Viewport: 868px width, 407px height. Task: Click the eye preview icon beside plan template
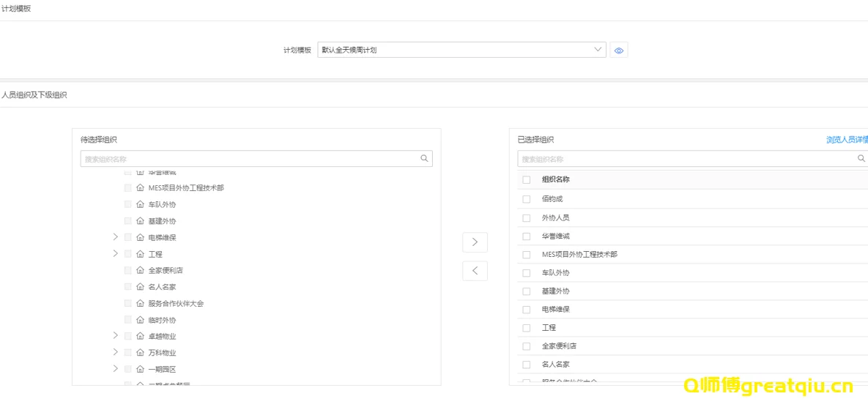pos(619,51)
